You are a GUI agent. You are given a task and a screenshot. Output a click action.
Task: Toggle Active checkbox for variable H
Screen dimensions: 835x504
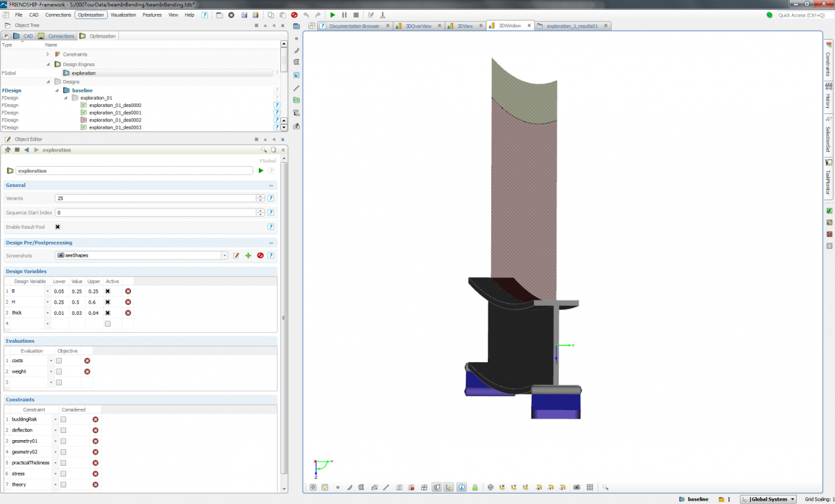[x=108, y=302]
